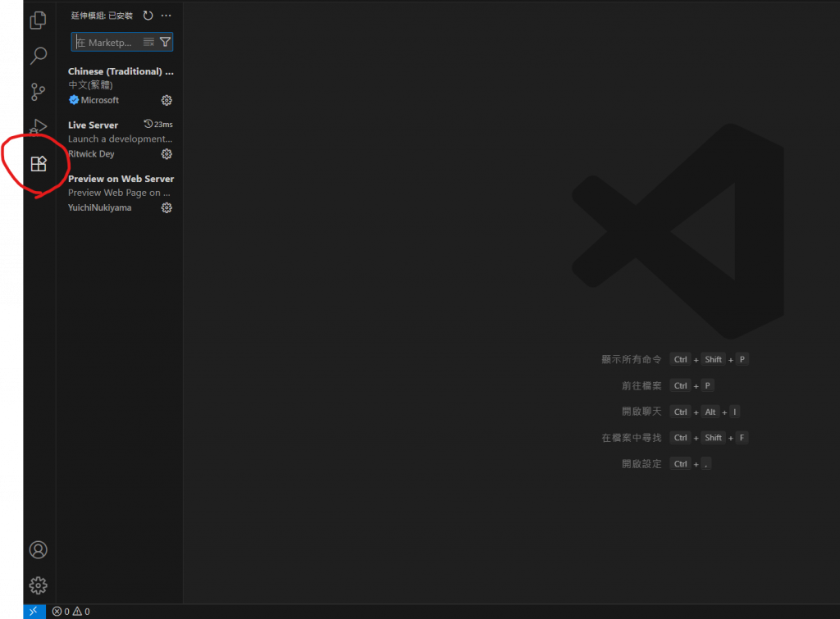Select Chinese (Traditional) language pack extension
The width and height of the screenshot is (840, 619).
(120, 85)
